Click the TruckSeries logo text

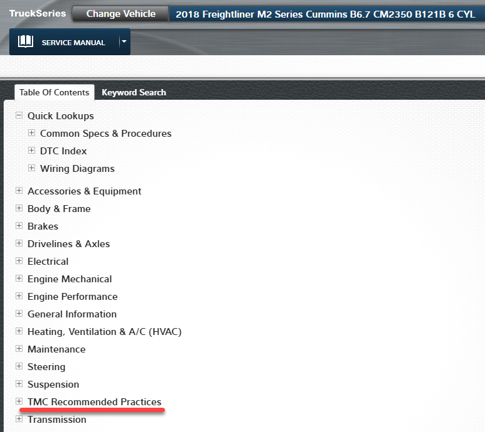pos(37,14)
